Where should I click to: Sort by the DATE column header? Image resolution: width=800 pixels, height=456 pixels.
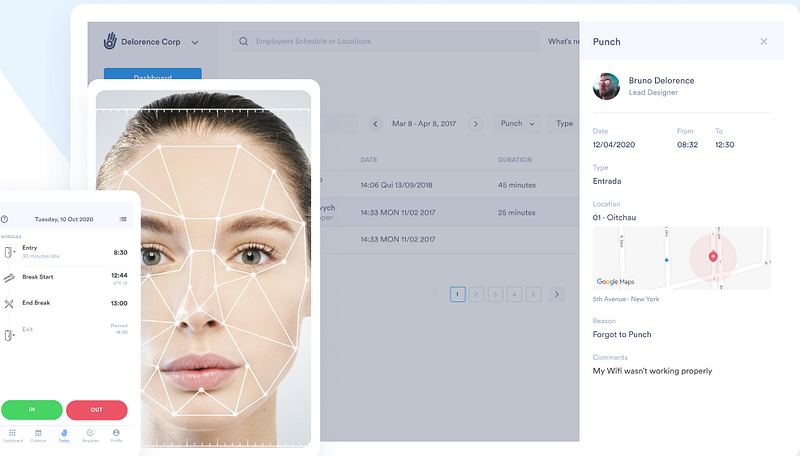coord(369,160)
